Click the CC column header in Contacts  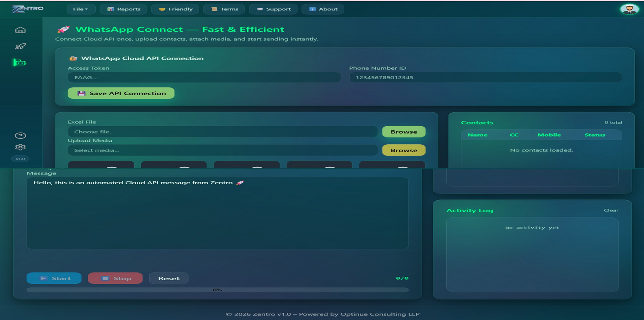pyautogui.click(x=514, y=135)
